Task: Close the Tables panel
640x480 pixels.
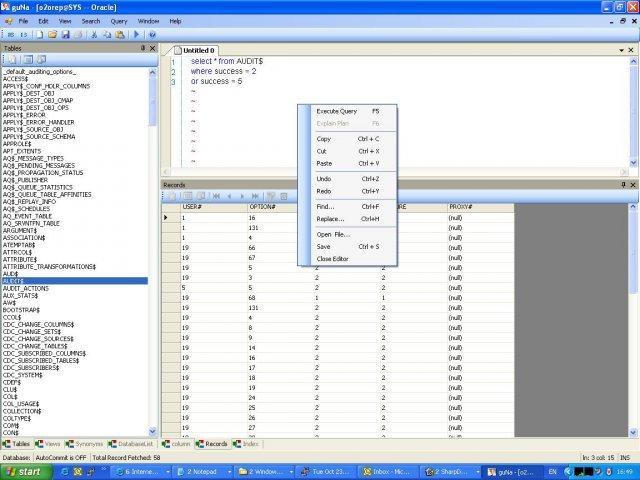Action: 153,48
